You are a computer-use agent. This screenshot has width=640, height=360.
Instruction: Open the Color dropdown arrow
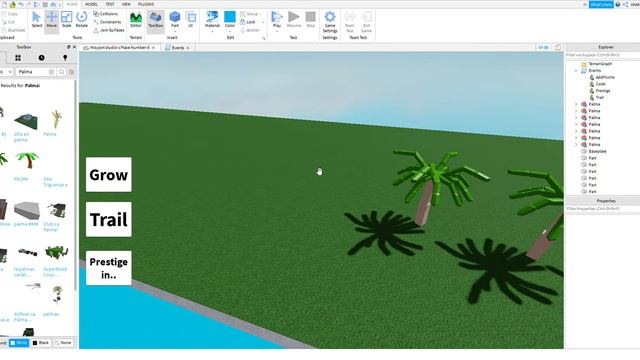[230, 31]
